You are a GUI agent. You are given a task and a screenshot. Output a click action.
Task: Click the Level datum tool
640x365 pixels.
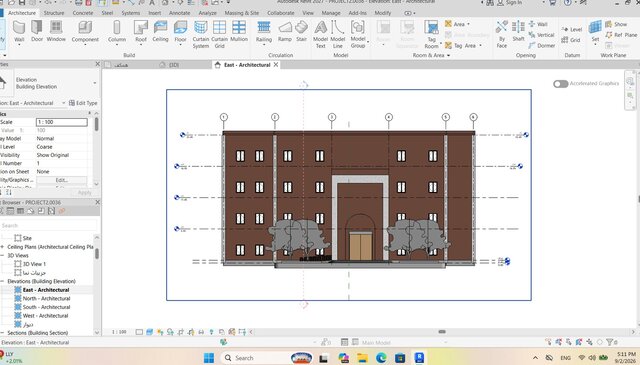572,29
